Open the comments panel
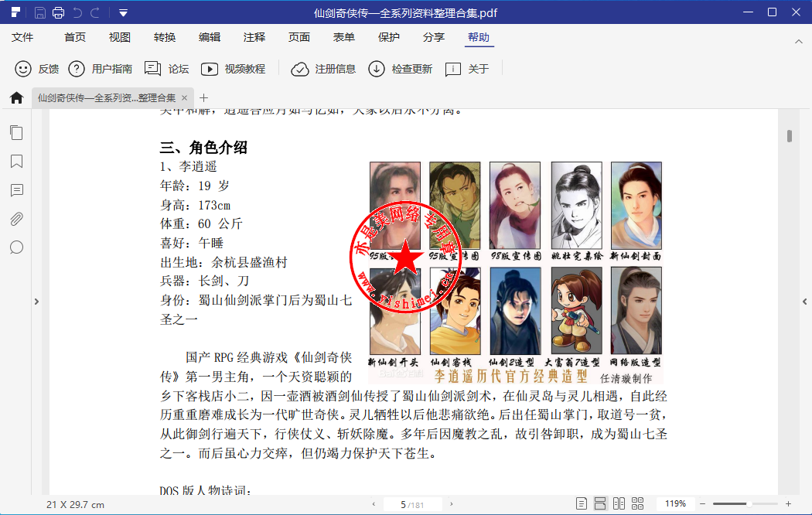This screenshot has width=812, height=515. (x=16, y=190)
